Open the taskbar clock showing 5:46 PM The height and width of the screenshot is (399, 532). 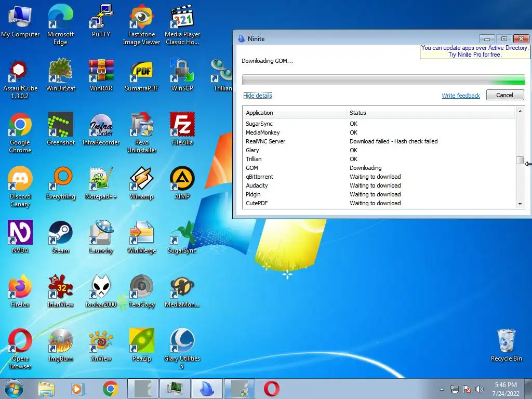pyautogui.click(x=506, y=389)
